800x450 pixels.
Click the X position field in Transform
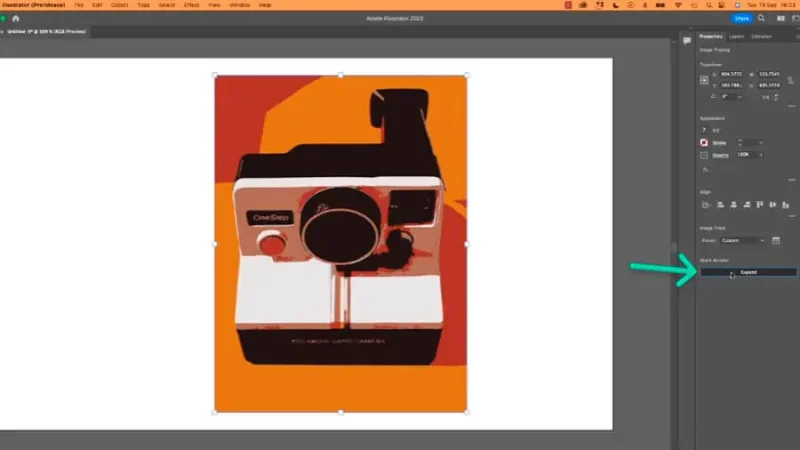tap(732, 74)
